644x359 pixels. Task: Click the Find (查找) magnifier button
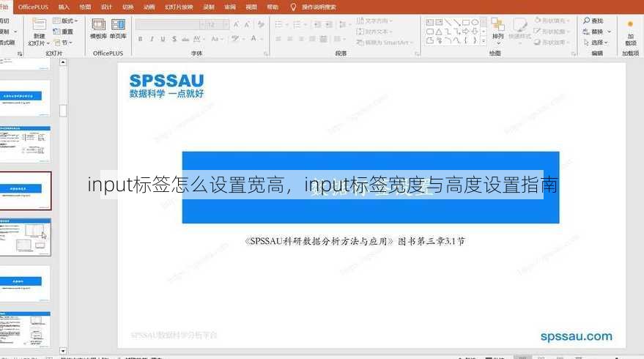pos(593,21)
